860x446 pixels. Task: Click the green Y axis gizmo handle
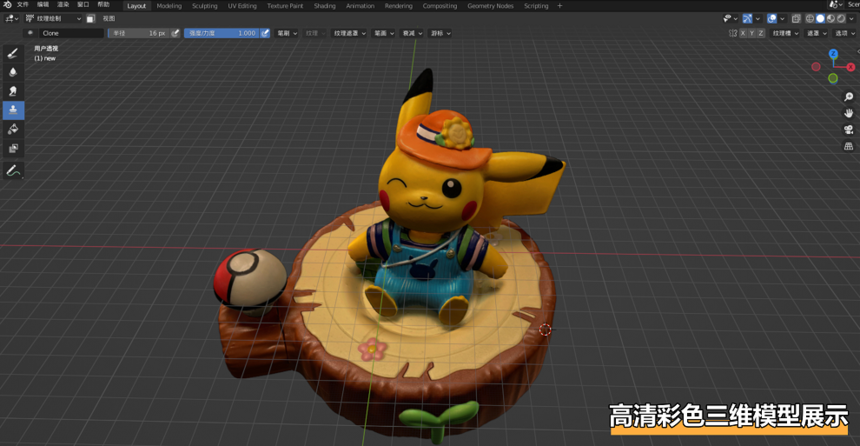pyautogui.click(x=833, y=78)
